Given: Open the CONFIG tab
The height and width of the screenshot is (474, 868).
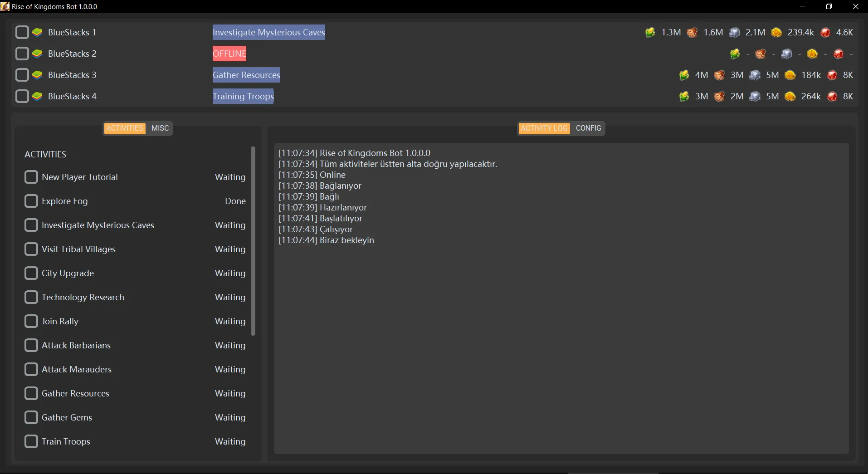Looking at the screenshot, I should (x=588, y=128).
